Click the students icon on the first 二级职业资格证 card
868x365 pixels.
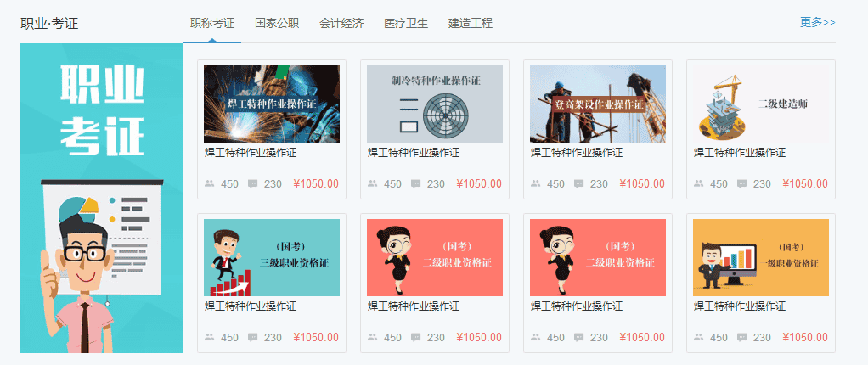pos(373,337)
